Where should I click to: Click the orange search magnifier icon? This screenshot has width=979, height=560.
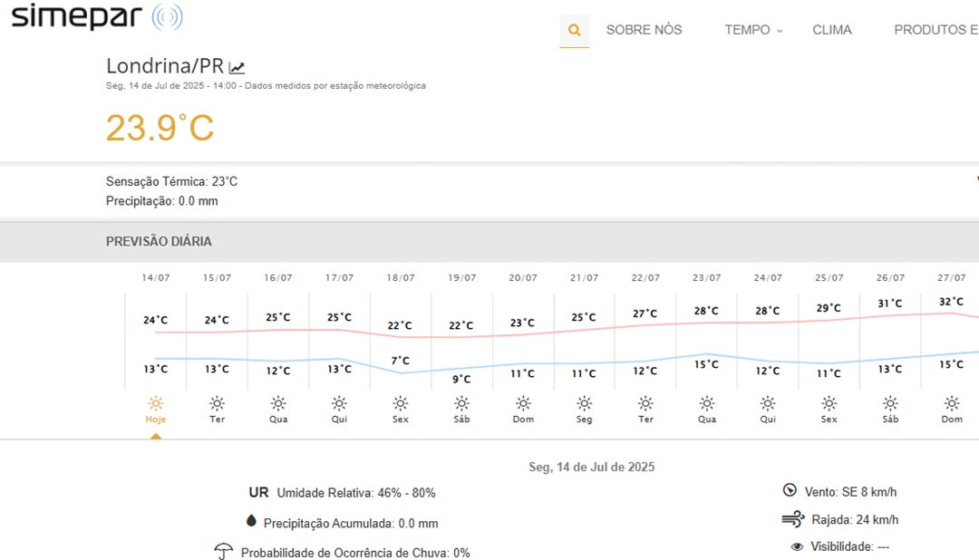coord(574,30)
